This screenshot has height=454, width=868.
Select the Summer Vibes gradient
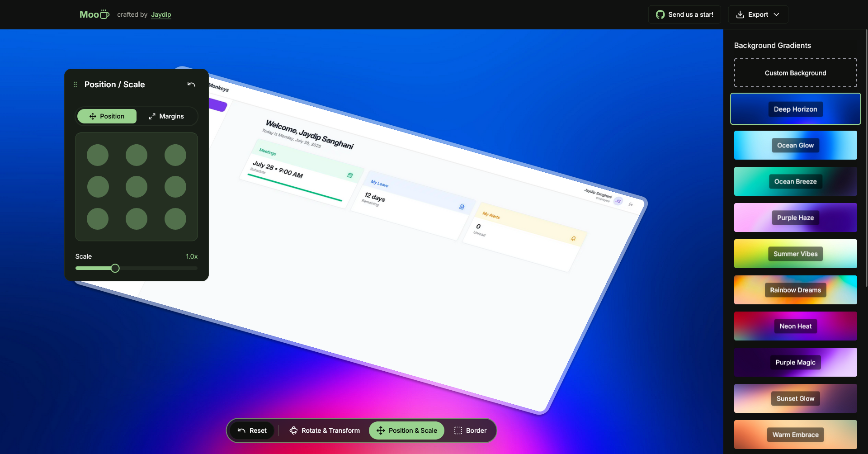tap(795, 254)
